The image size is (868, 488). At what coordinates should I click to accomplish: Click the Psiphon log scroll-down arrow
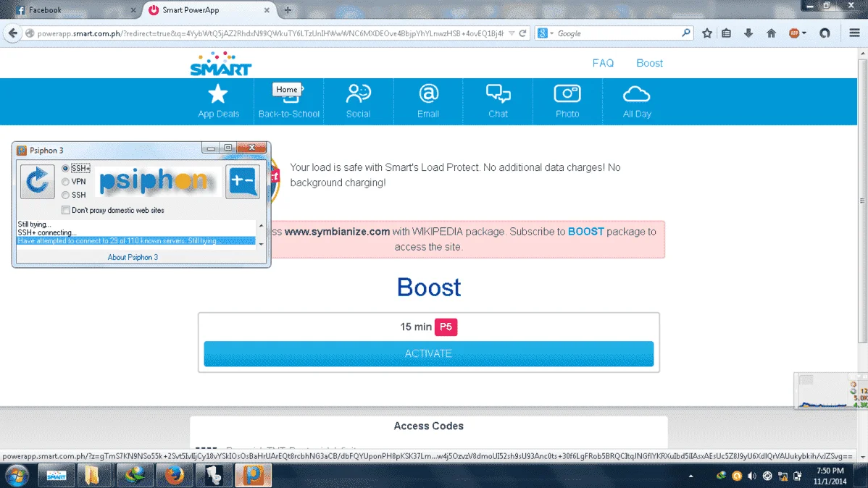click(262, 244)
